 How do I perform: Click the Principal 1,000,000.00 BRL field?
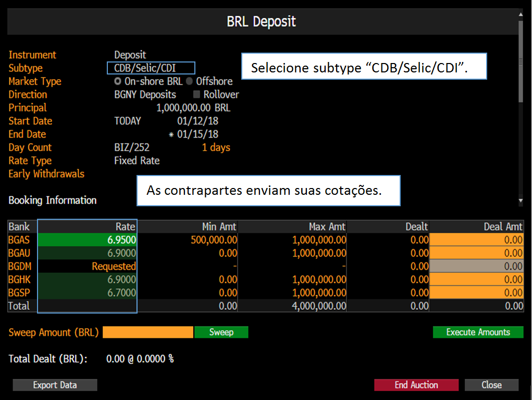(x=193, y=108)
